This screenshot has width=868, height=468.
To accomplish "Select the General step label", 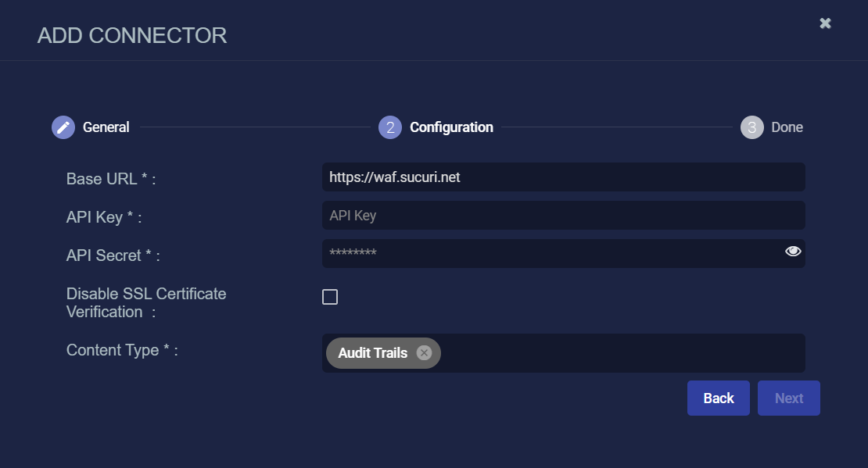I will tap(106, 127).
